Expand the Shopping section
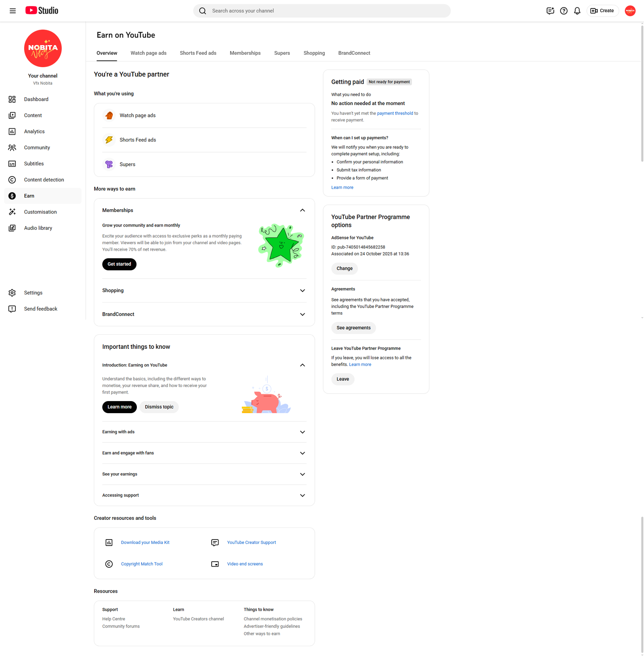The width and height of the screenshot is (644, 657). pyautogui.click(x=302, y=290)
